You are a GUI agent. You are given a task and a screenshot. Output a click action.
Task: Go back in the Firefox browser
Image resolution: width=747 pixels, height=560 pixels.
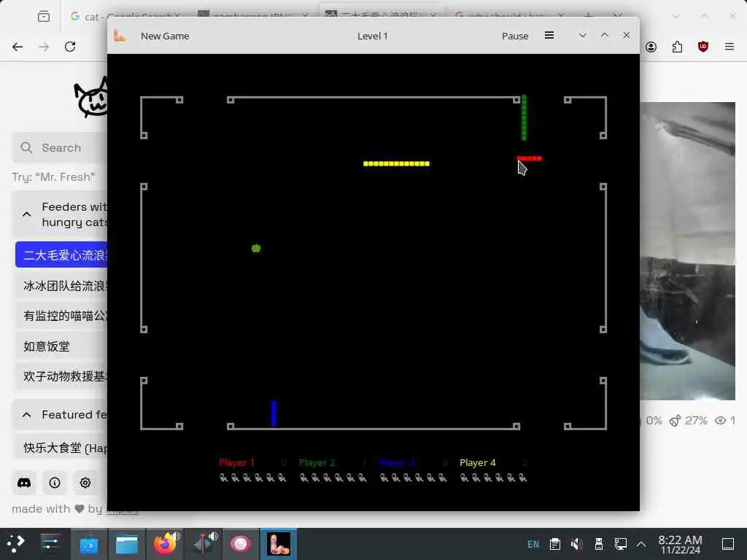pyautogui.click(x=18, y=47)
